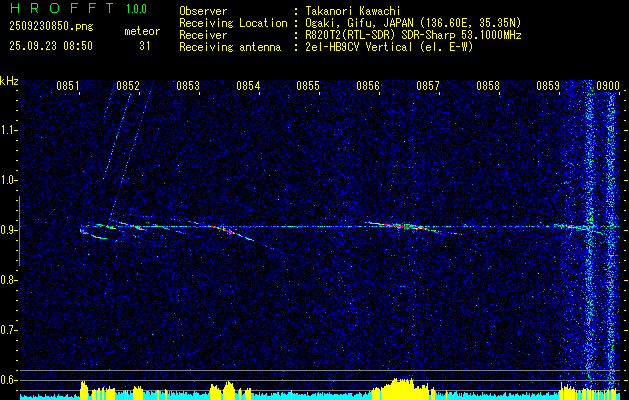Click the 0857 time marker
This screenshot has height=400, width=629.
click(x=428, y=86)
